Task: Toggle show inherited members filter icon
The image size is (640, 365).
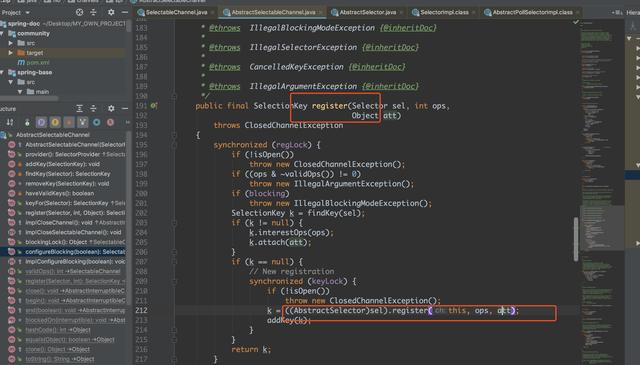Action: (83, 122)
